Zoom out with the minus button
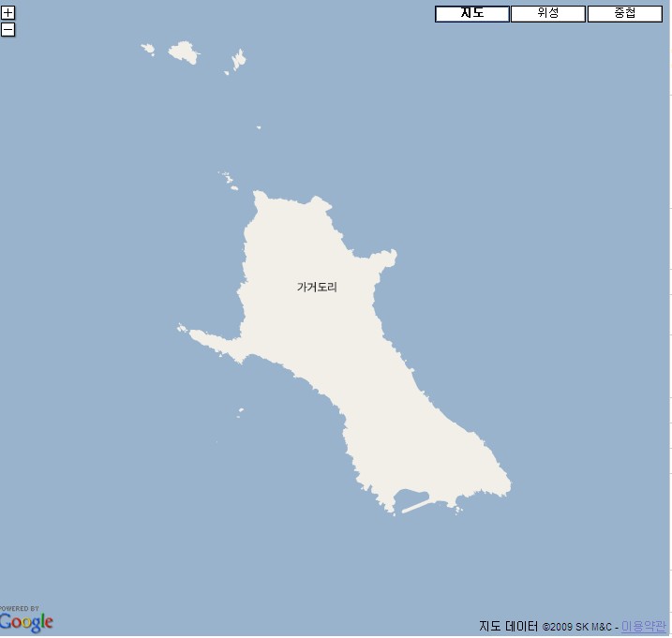The image size is (672, 638). pos(7,30)
